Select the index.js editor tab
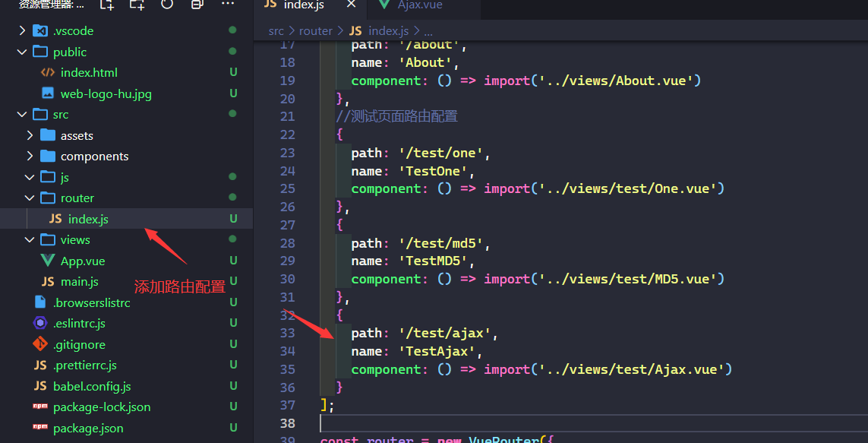The width and height of the screenshot is (868, 443). pos(303,5)
